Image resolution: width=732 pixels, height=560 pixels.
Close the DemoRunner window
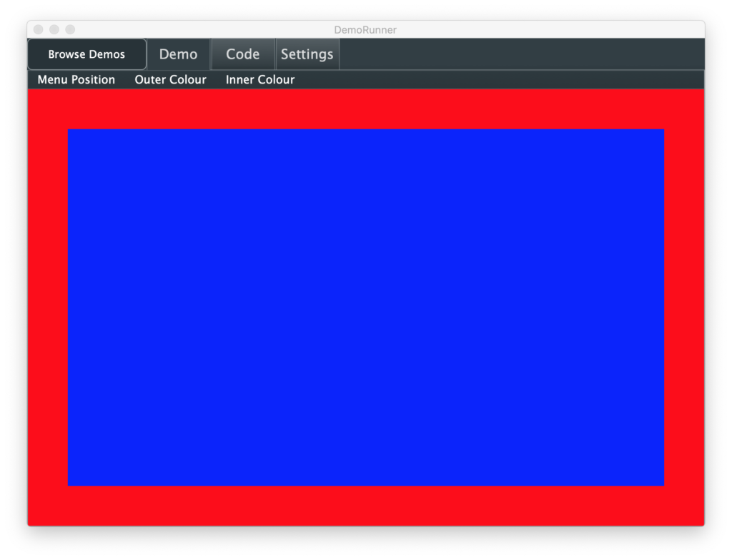(39, 29)
